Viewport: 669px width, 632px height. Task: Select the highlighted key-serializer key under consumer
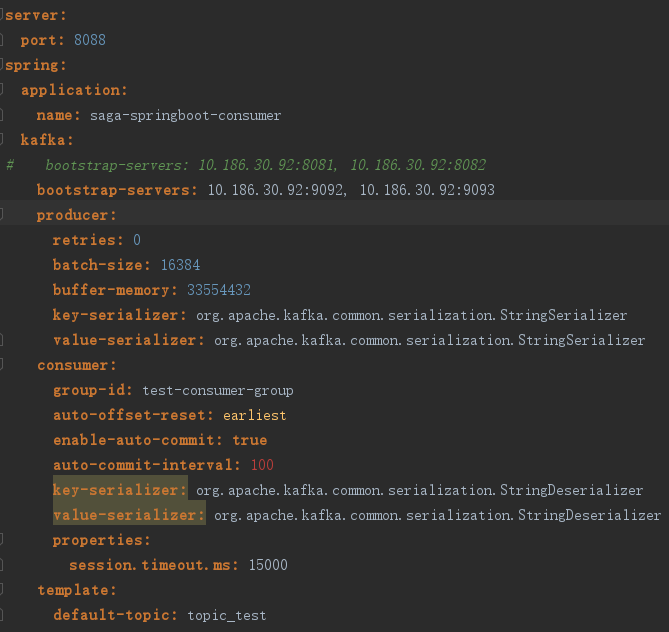click(x=120, y=490)
